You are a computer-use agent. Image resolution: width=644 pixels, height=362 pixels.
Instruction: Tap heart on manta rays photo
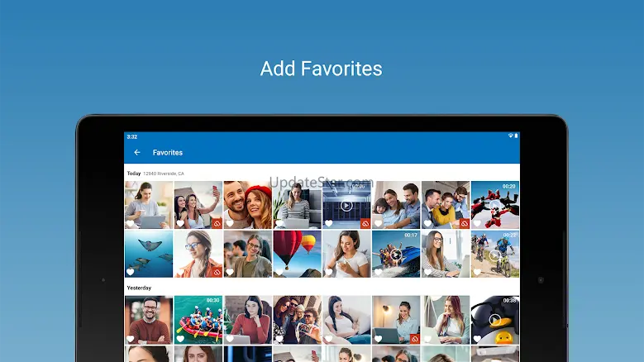(131, 272)
